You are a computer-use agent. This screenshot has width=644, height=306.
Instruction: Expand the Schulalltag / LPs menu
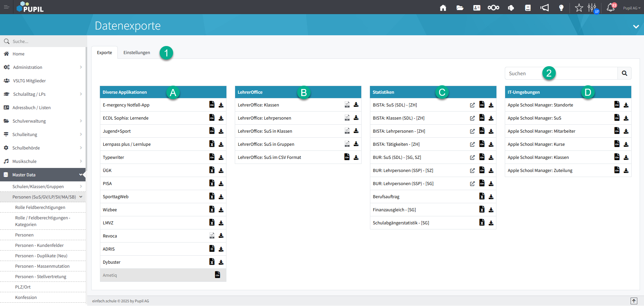pyautogui.click(x=43, y=94)
